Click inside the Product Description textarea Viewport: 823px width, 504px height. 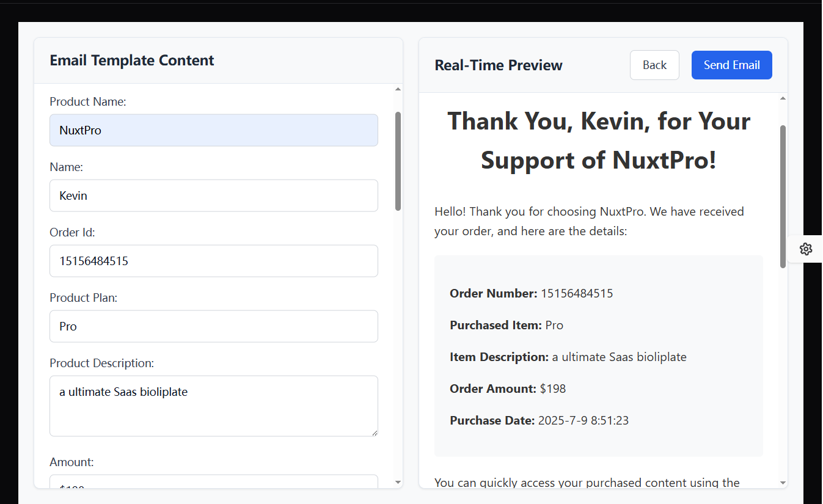(x=214, y=406)
